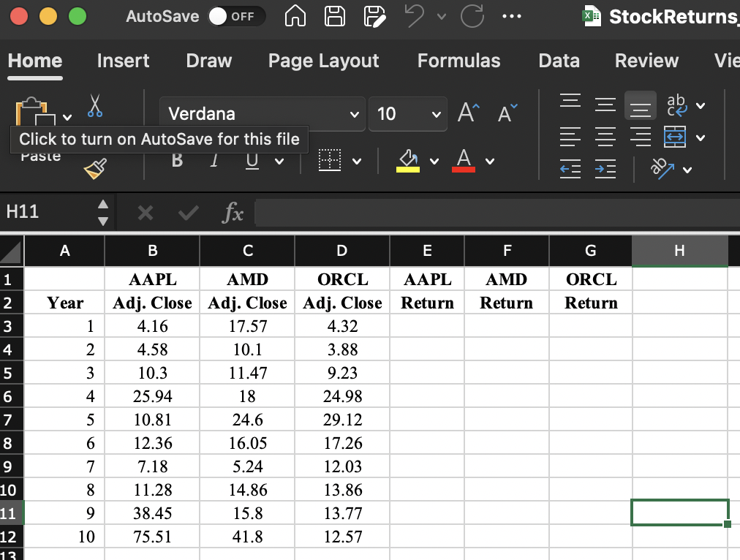Click the Increase Indent icon
Screen dimensions: 740x560
tap(605, 169)
